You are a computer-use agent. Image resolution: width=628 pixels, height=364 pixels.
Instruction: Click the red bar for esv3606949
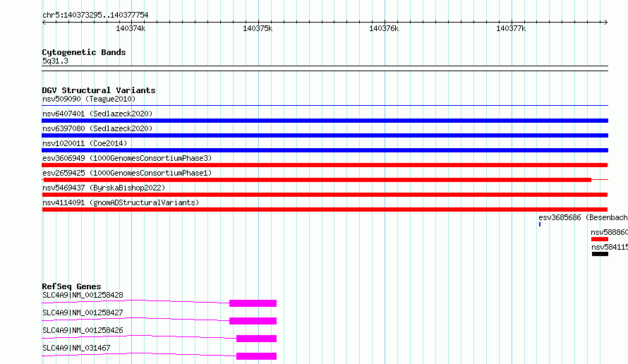(325, 165)
